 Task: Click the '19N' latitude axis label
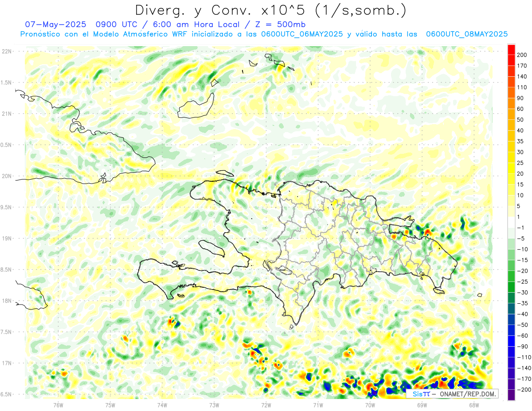[6, 239]
